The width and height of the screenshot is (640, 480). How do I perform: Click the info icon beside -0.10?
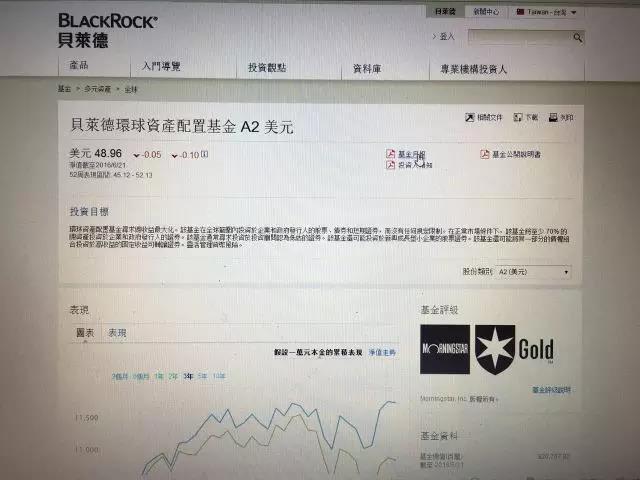[205, 154]
